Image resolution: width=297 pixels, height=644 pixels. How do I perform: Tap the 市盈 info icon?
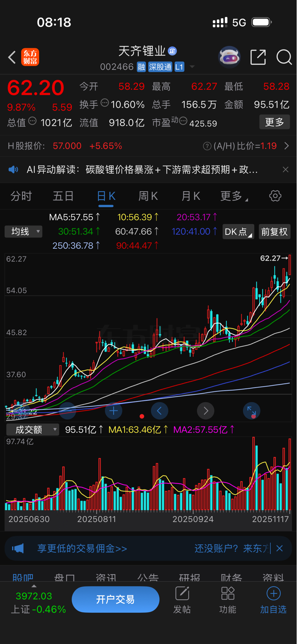[x=183, y=121]
